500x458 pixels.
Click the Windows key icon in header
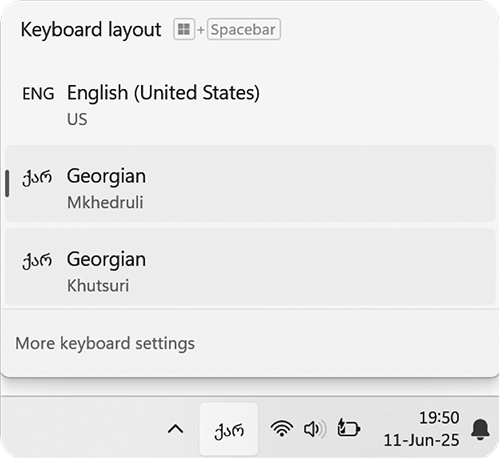point(184,29)
